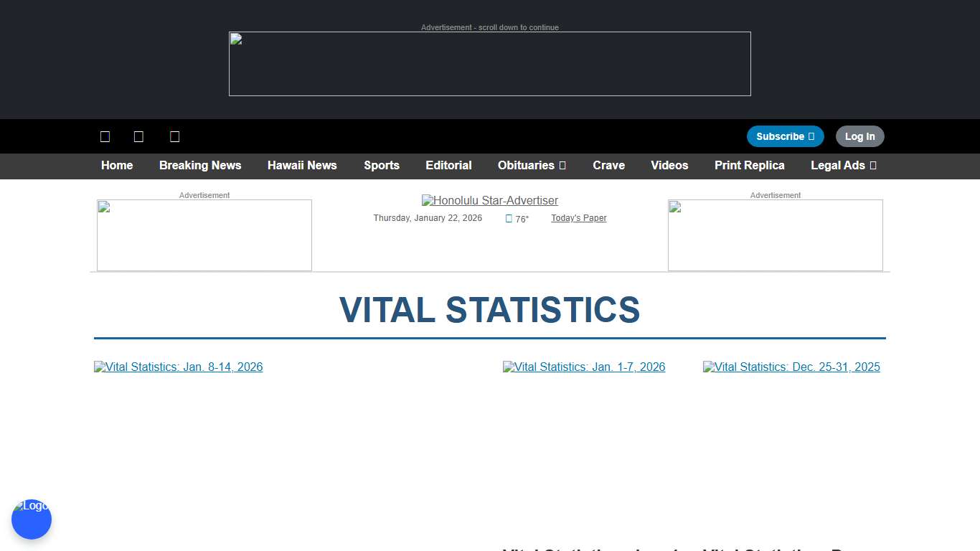Select the Hawaii News tab
Image resolution: width=980 pixels, height=551 pixels.
click(x=302, y=166)
